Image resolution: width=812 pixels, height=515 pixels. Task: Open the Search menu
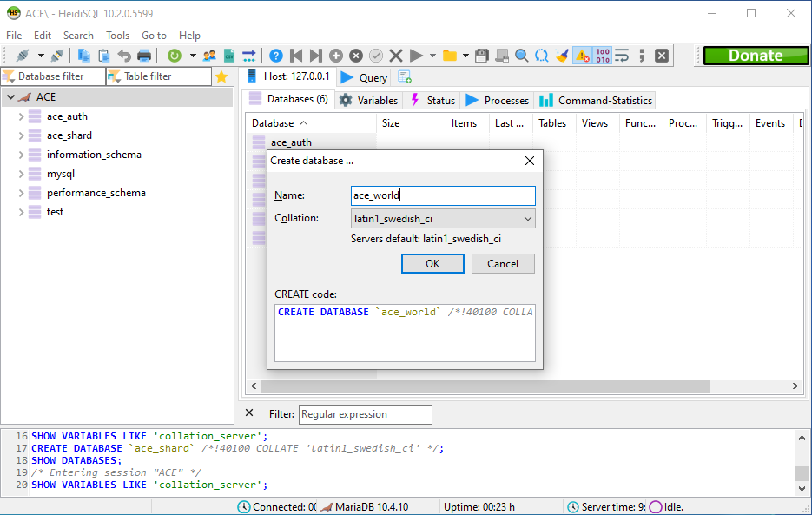tap(78, 36)
